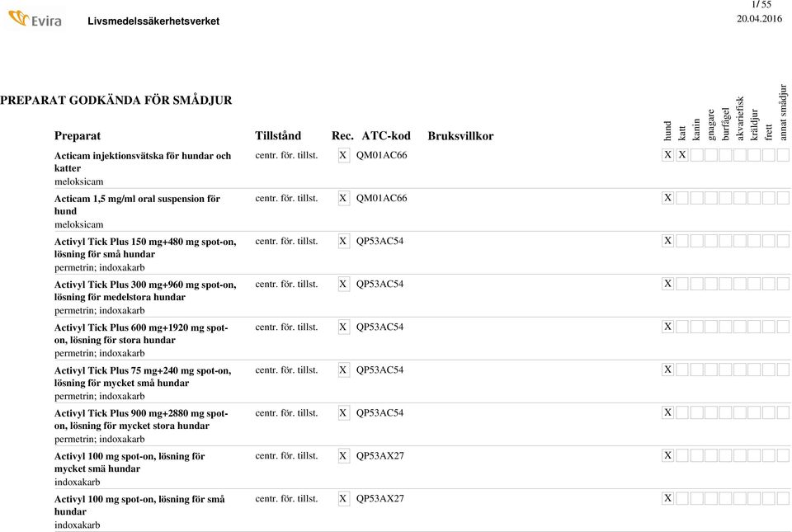Toggle the Rec. checkbox for Acticam 1,5 mg/ml
This screenshot has height=532, width=792.
point(343,198)
